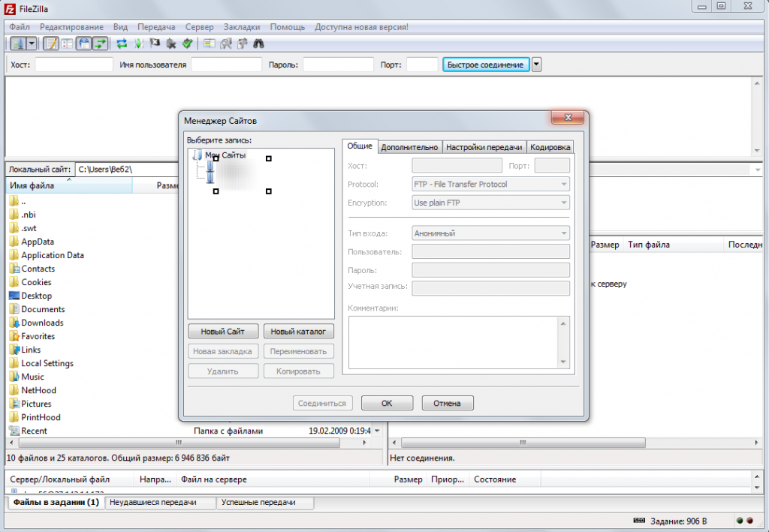
Task: Click the Новый каталог button
Action: [x=298, y=332]
